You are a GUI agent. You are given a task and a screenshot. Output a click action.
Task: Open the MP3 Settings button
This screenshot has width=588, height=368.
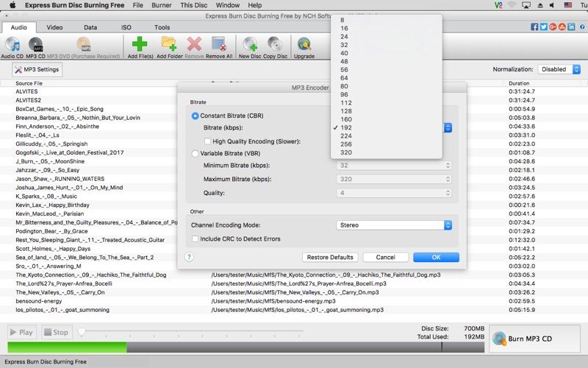coord(37,69)
